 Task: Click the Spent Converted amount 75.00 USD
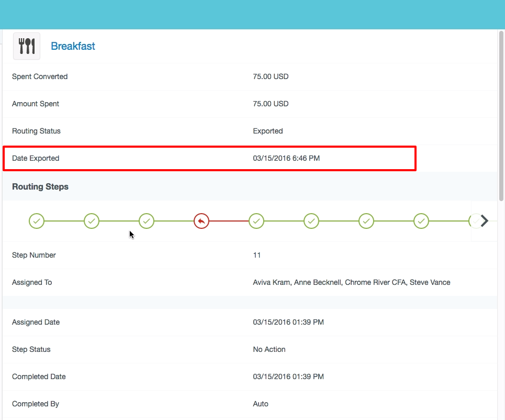271,76
